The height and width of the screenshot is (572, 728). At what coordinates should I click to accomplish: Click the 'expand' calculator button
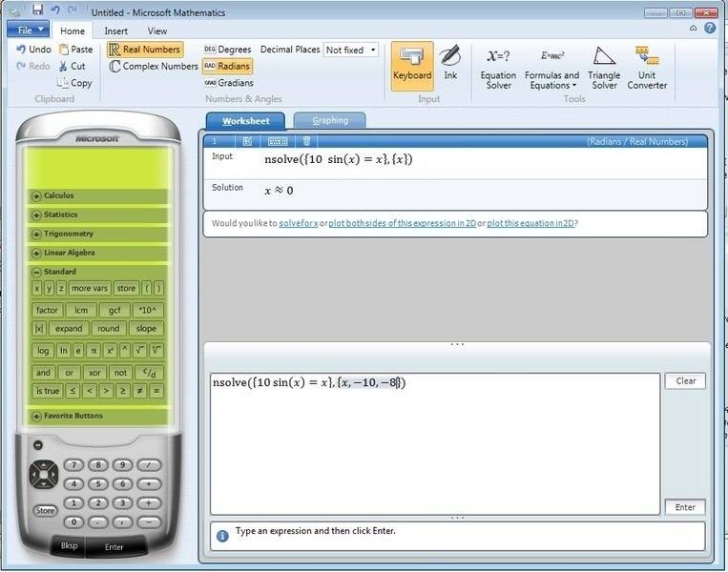(69, 329)
